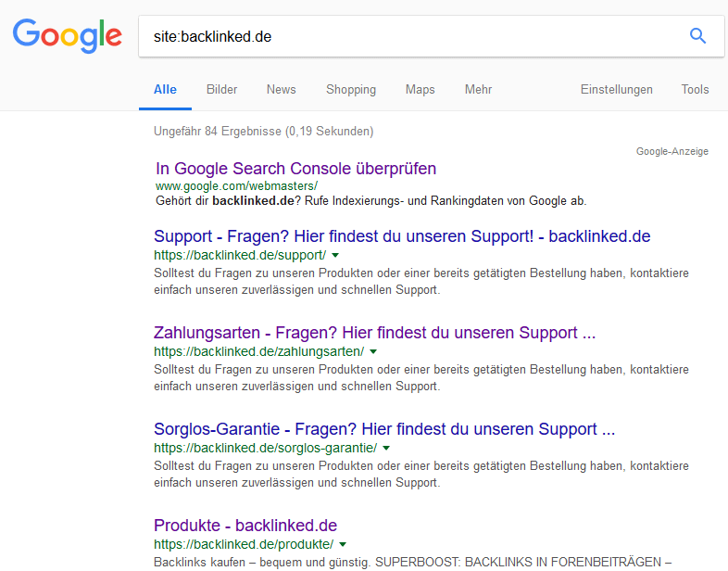Switch to the News tab
This screenshot has width=728, height=571.
pos(281,89)
